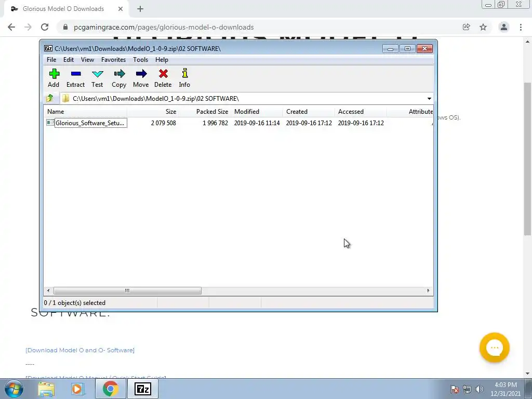Click the file list scroll right arrow

pyautogui.click(x=428, y=291)
